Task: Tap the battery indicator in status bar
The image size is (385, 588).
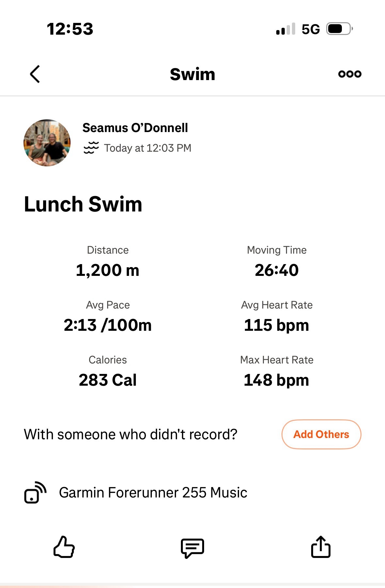Action: [x=340, y=29]
